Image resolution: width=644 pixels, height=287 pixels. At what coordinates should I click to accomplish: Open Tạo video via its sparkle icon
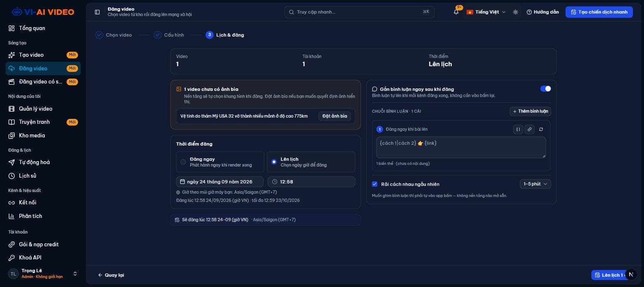coord(11,55)
